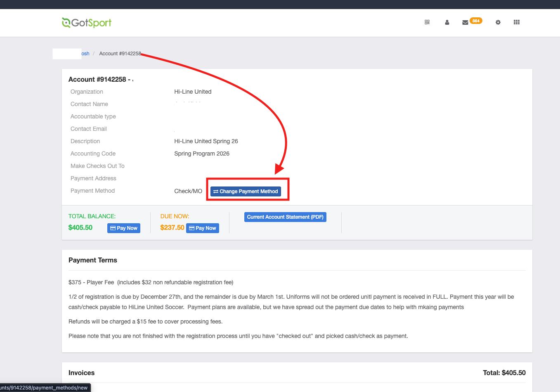
Task: Click Pay Now beside Total Balance
Action: [124, 228]
